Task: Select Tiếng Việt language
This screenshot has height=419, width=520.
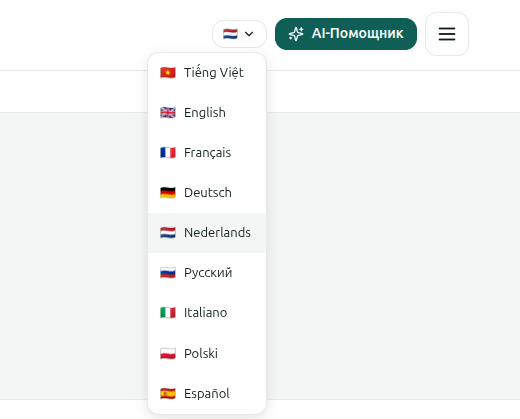Action: (x=207, y=72)
